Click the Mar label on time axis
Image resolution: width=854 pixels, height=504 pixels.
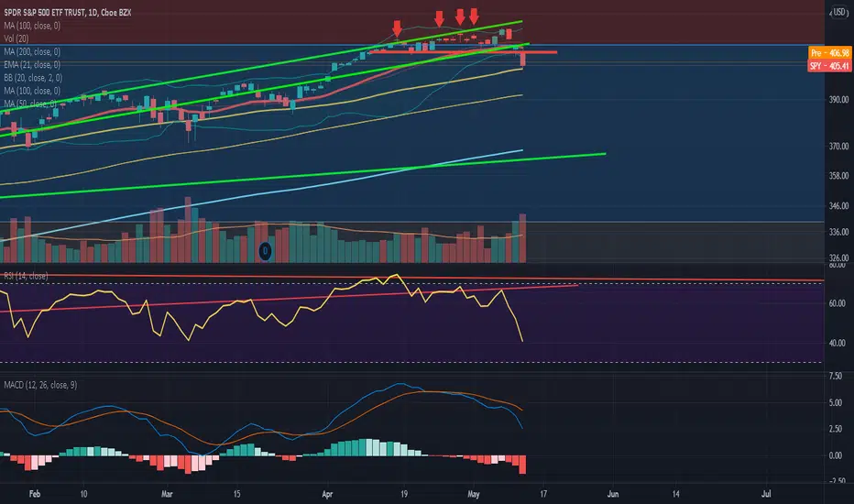click(x=167, y=494)
